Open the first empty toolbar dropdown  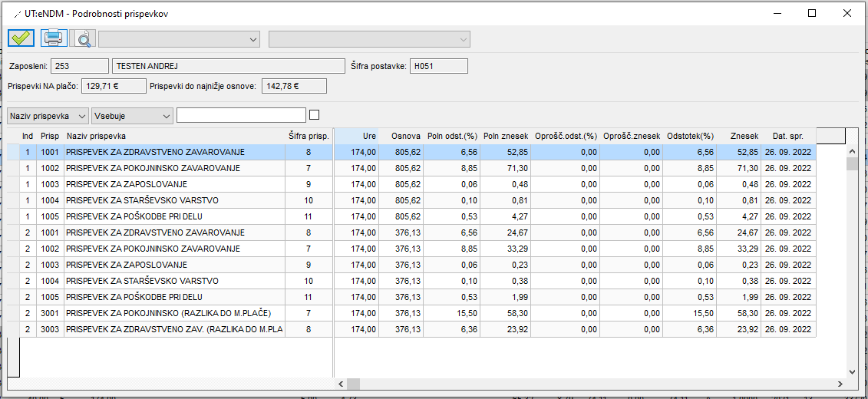(x=180, y=39)
